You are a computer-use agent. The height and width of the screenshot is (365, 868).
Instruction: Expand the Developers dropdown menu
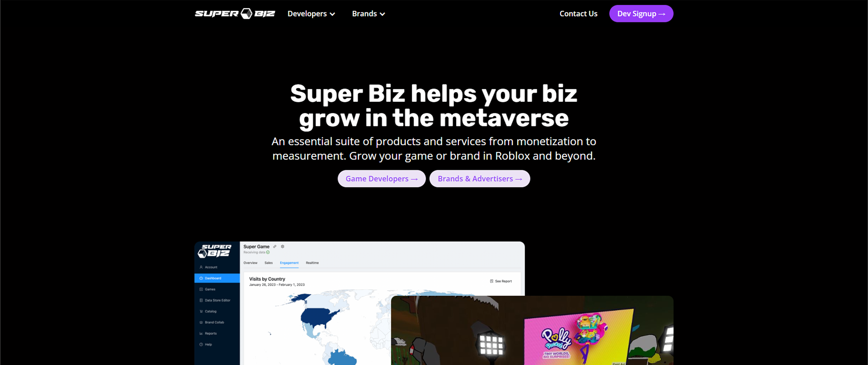311,14
